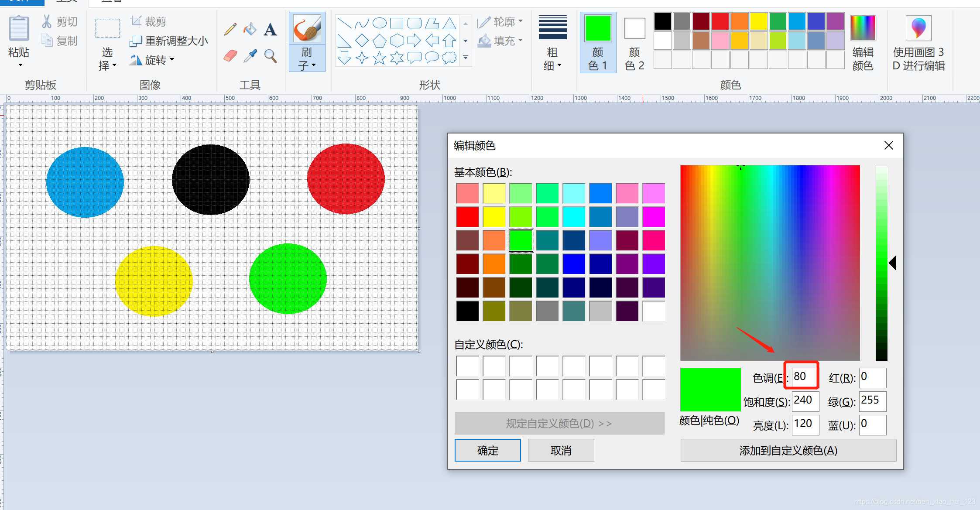Expand the shape Outline dropdown
980x510 pixels.
[500, 22]
